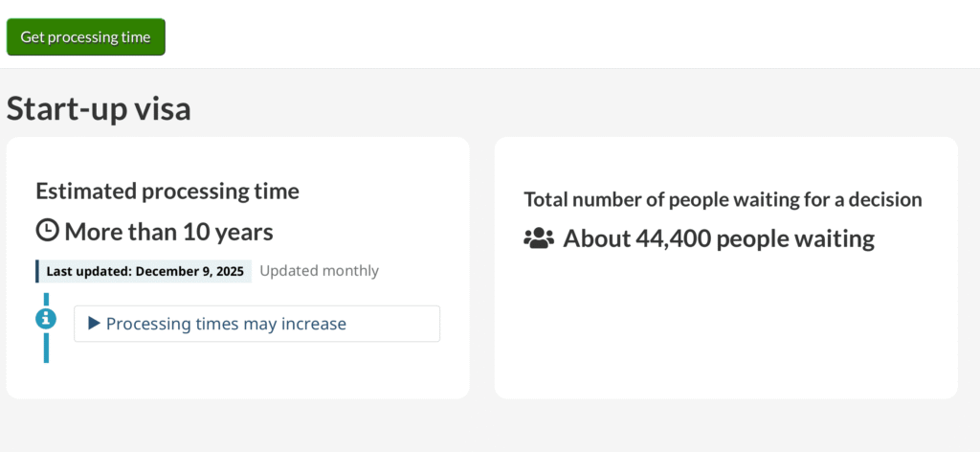Click "About 44,400 people waiting" text
The image size is (980, 452).
click(718, 238)
